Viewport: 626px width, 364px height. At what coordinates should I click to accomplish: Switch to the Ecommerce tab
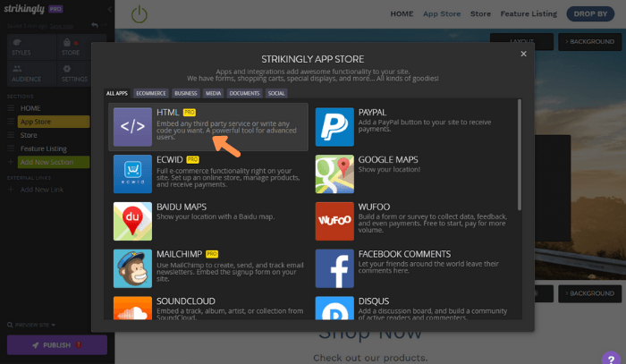[151, 93]
